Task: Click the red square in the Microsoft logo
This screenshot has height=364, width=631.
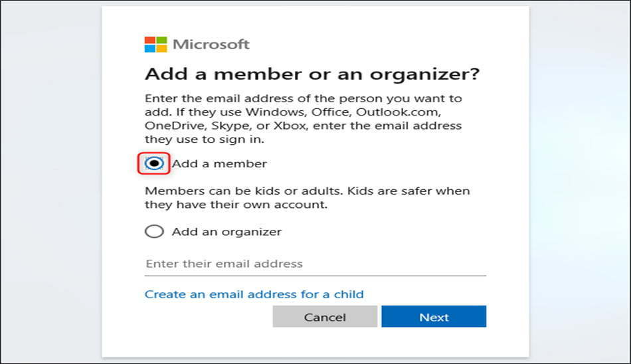Action: point(150,41)
